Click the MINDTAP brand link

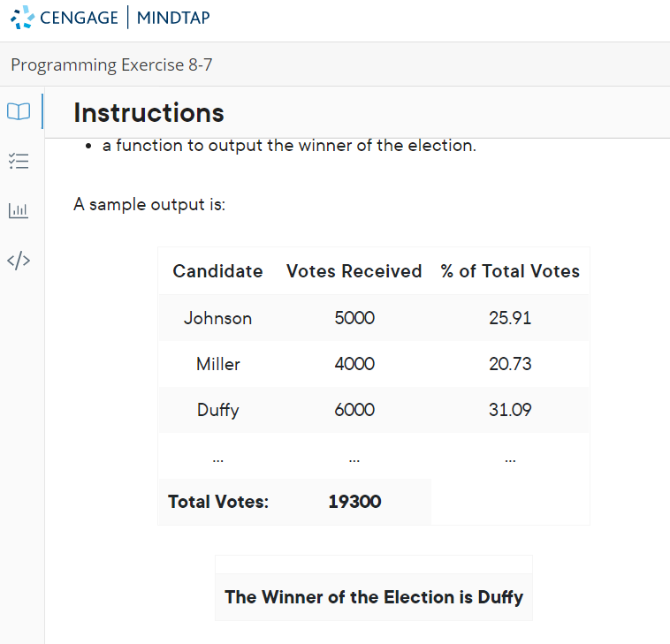(x=173, y=18)
